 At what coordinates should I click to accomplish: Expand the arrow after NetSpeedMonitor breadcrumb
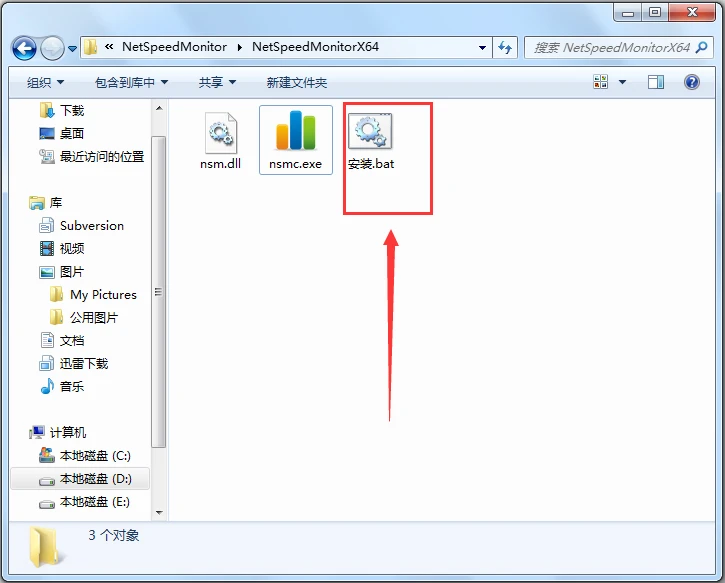click(240, 47)
